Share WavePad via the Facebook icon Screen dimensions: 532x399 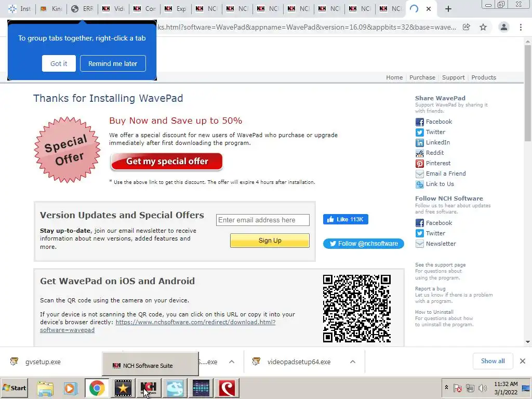(420, 122)
